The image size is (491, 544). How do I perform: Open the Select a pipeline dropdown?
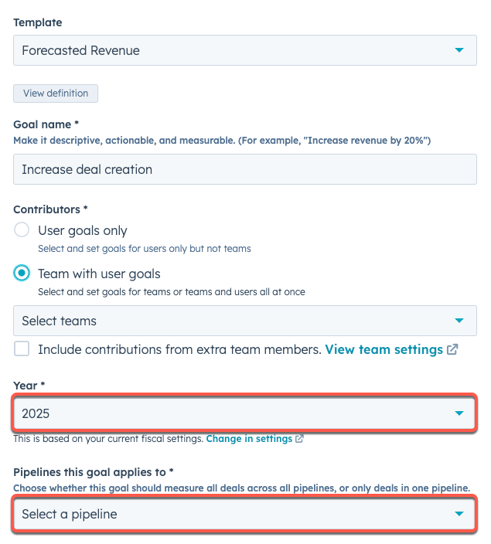tap(245, 514)
